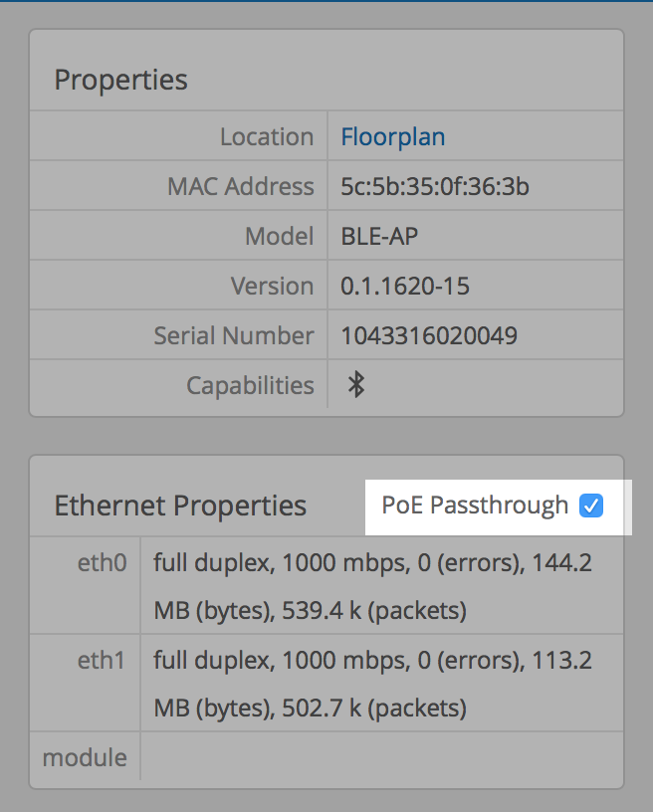
Task: Click the Location field label
Action: pyautogui.click(x=266, y=136)
